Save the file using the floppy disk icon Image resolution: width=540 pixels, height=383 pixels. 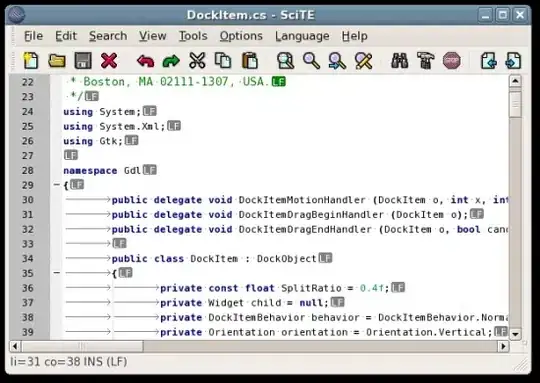(x=83, y=61)
